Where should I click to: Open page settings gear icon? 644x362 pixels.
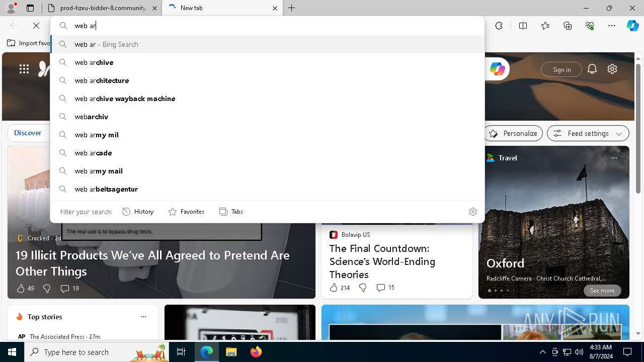(612, 69)
